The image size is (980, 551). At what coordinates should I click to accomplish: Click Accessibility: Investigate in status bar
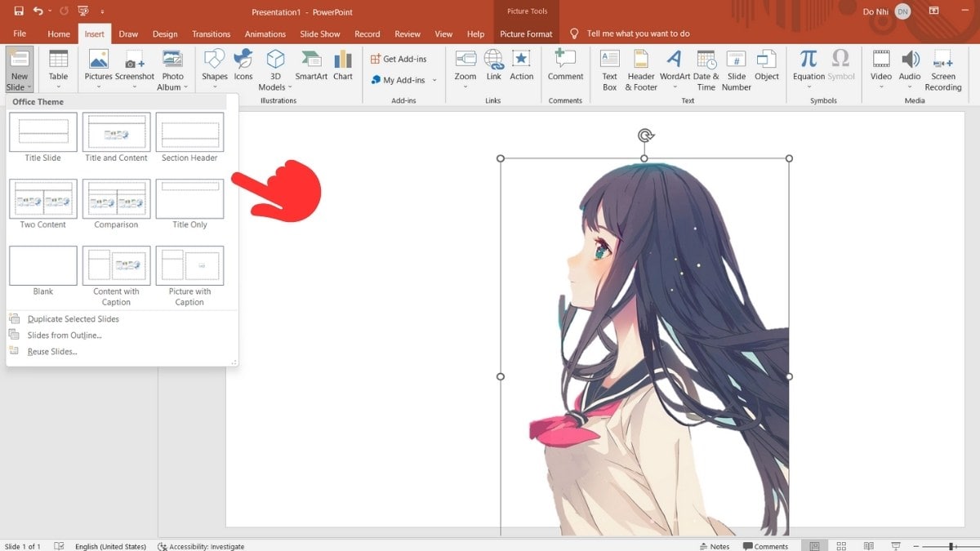pyautogui.click(x=201, y=546)
